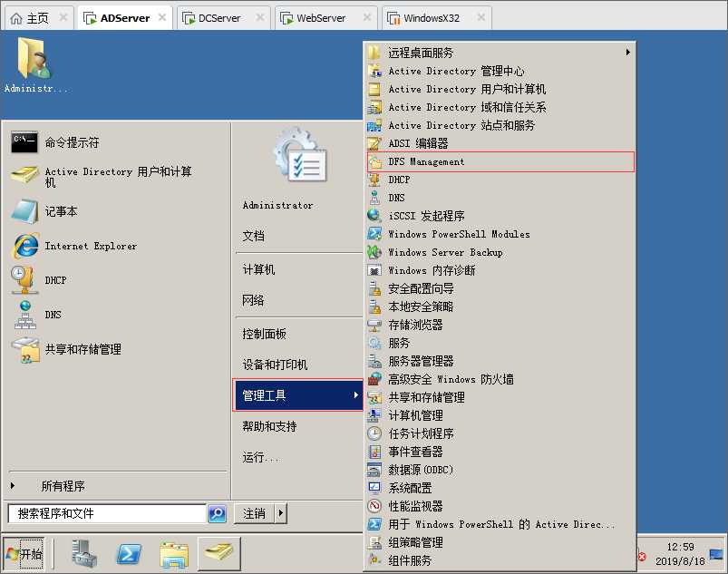Click the 事件查看器 icon
Screen dimensions: 728x574
click(x=374, y=452)
